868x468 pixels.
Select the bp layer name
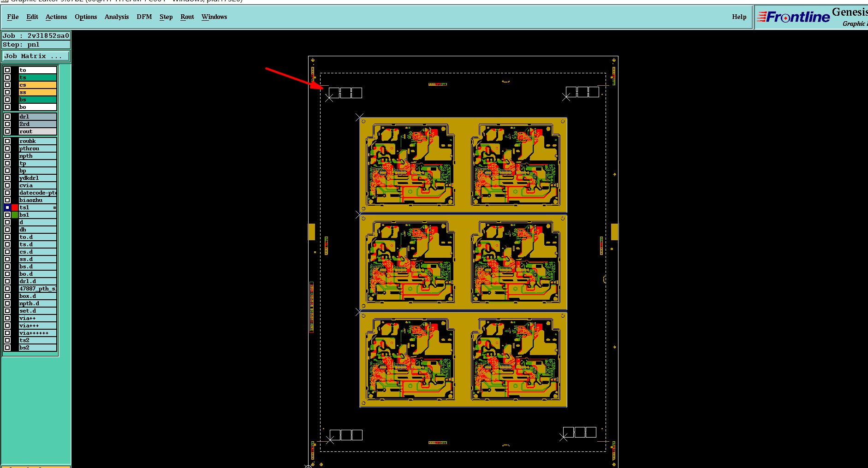[x=37, y=171]
